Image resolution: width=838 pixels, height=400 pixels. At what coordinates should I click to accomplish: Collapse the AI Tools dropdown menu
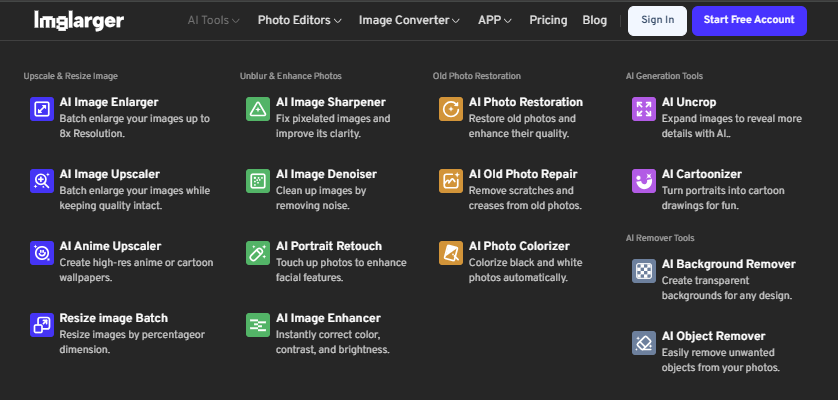[x=213, y=20]
